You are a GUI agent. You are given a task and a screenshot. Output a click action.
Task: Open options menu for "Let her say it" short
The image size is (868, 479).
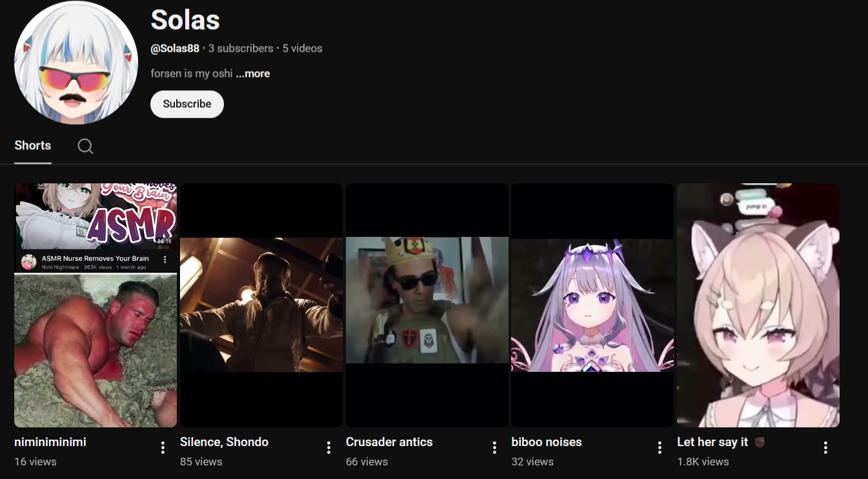tap(825, 447)
